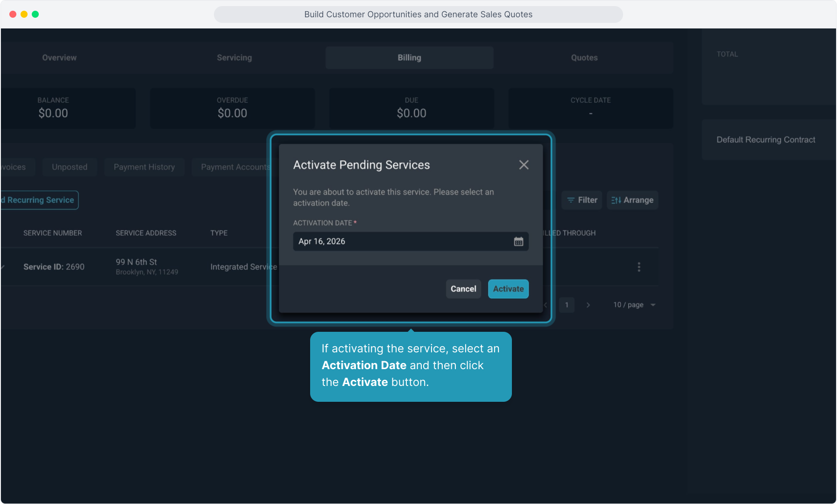Open the Unposted sub-tab
Image resolution: width=837 pixels, height=504 pixels.
tap(70, 167)
